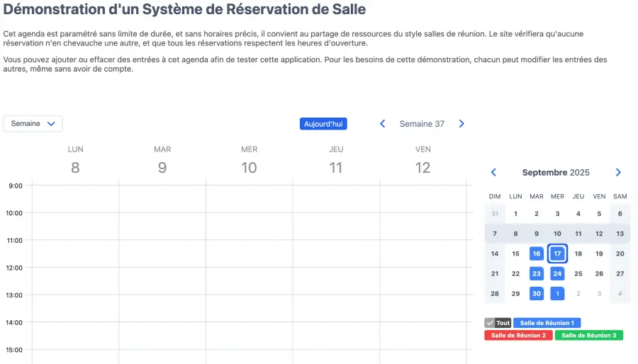The image size is (638, 364).
Task: Click the Aujourd'hui button
Action: click(x=323, y=124)
